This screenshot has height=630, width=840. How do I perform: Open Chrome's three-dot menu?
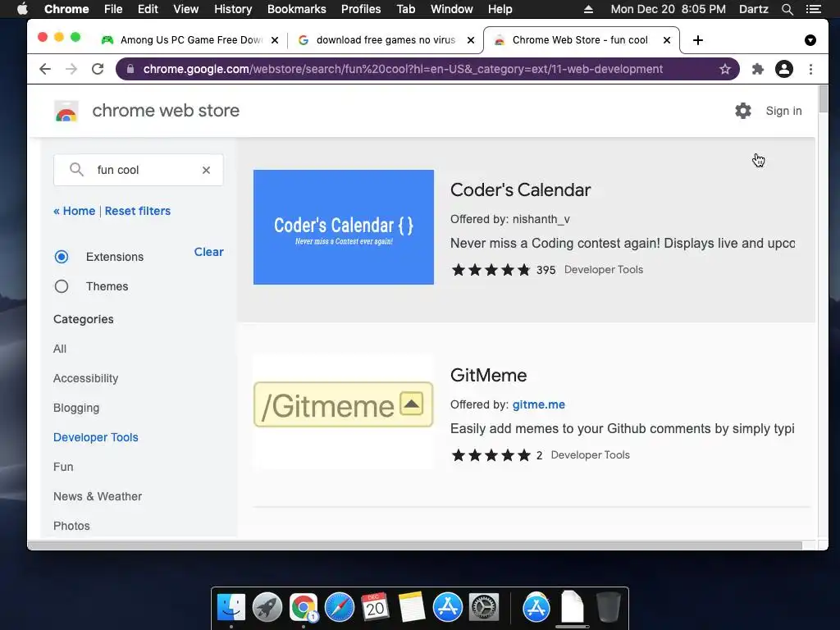click(x=810, y=69)
